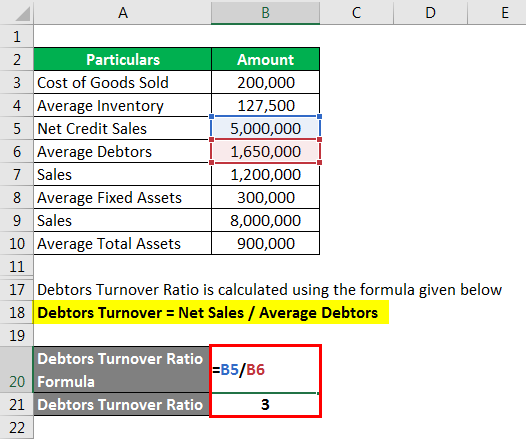
Task: Select row 19 header
Action: pos(17,335)
